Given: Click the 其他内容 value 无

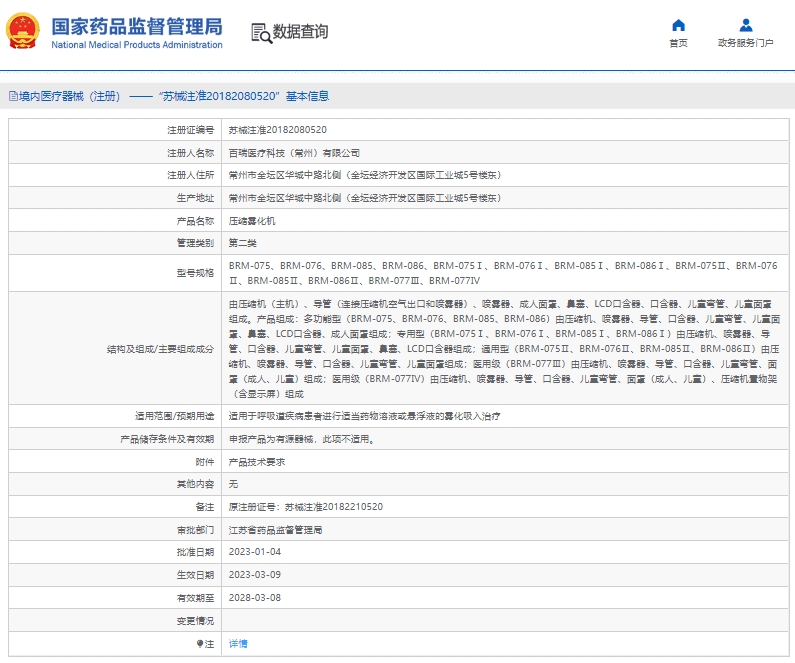Looking at the screenshot, I should coord(233,484).
